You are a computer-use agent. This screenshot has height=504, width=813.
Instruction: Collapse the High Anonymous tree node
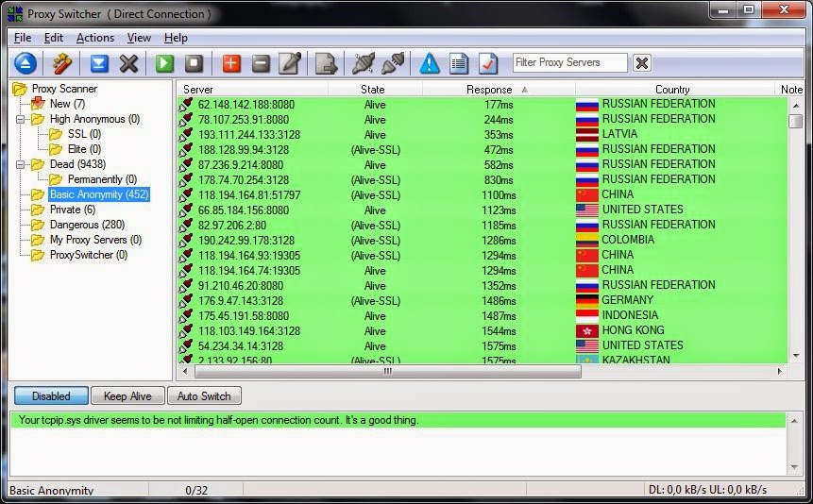click(x=20, y=119)
